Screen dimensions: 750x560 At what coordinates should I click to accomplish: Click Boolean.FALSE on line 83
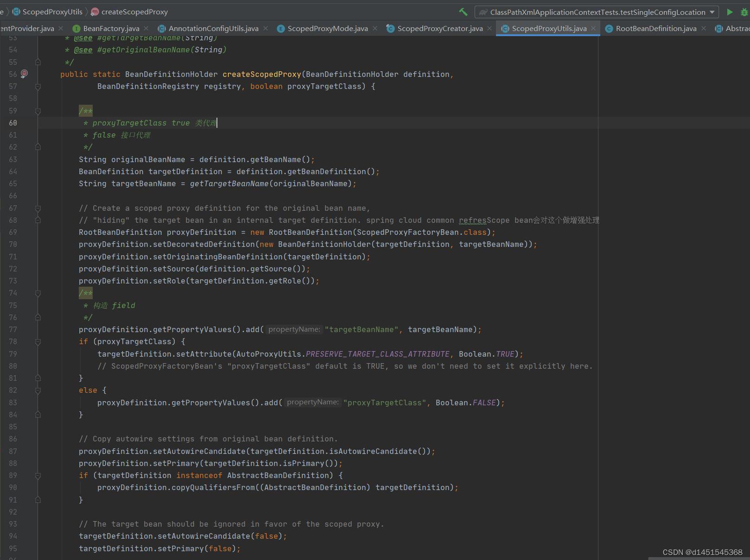click(466, 403)
